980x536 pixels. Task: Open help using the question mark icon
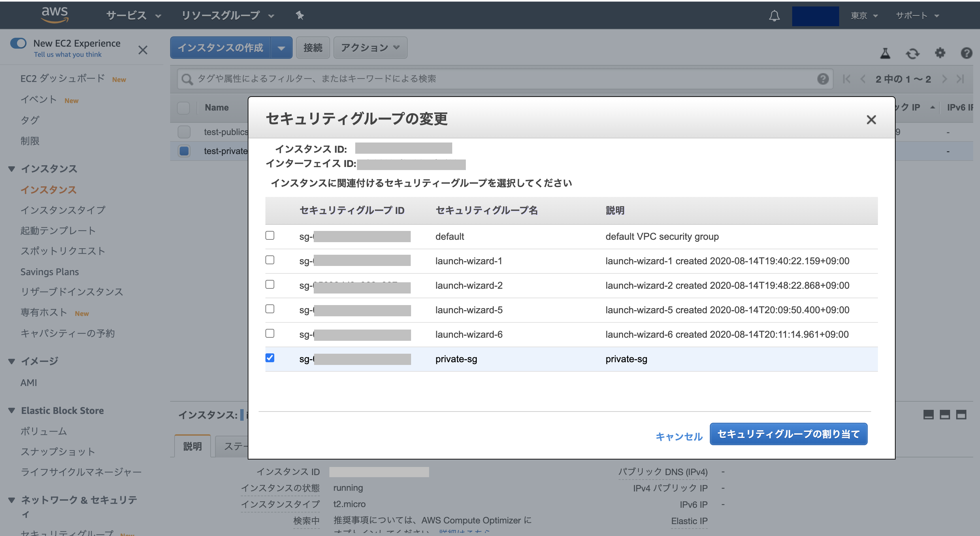(967, 53)
